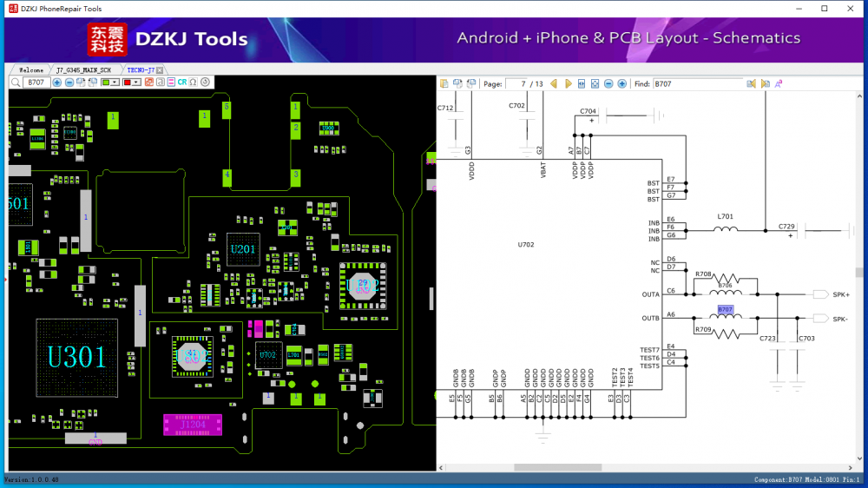This screenshot has height=488, width=868.
Task: Click the fit width icon in schematic viewer
Action: pos(582,83)
